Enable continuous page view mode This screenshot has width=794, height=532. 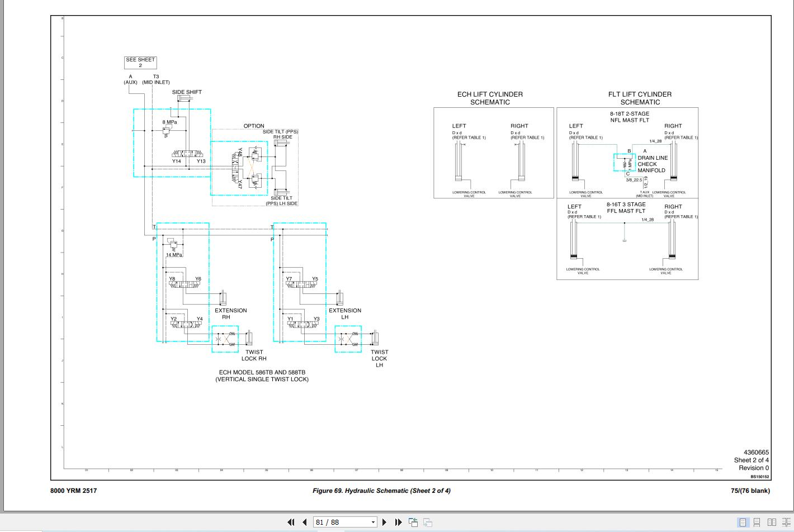[x=757, y=522]
